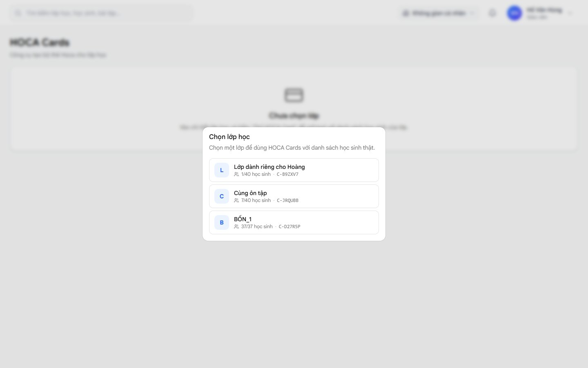The width and height of the screenshot is (588, 368).
Task: Click the "37/37 học sinh" student count
Action: pyautogui.click(x=257, y=227)
